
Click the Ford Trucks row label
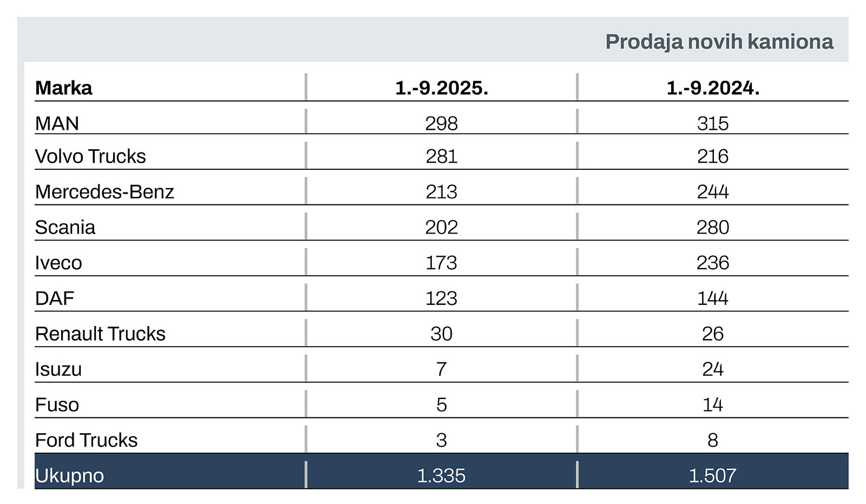pos(86,440)
